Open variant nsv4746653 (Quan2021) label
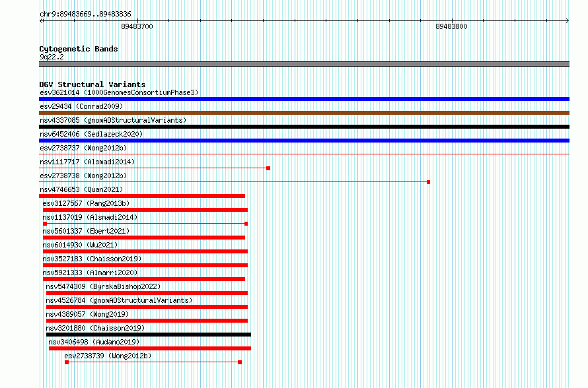 (x=81, y=189)
